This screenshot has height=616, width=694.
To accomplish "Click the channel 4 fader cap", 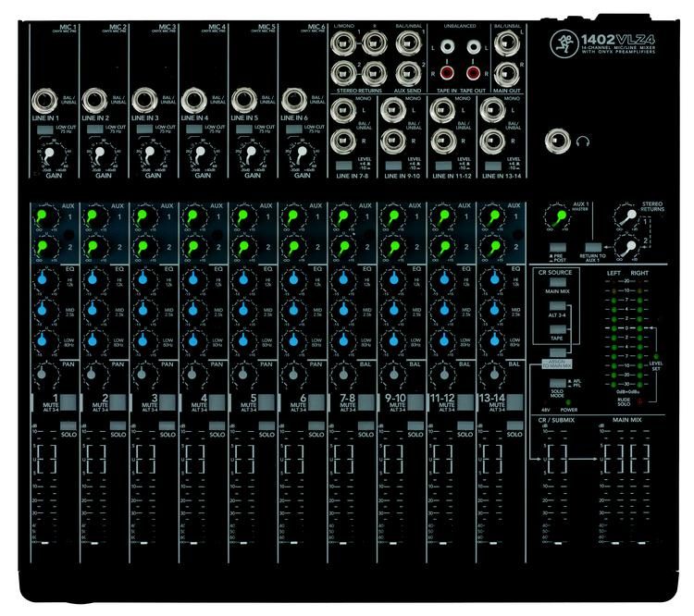I will coord(193,543).
